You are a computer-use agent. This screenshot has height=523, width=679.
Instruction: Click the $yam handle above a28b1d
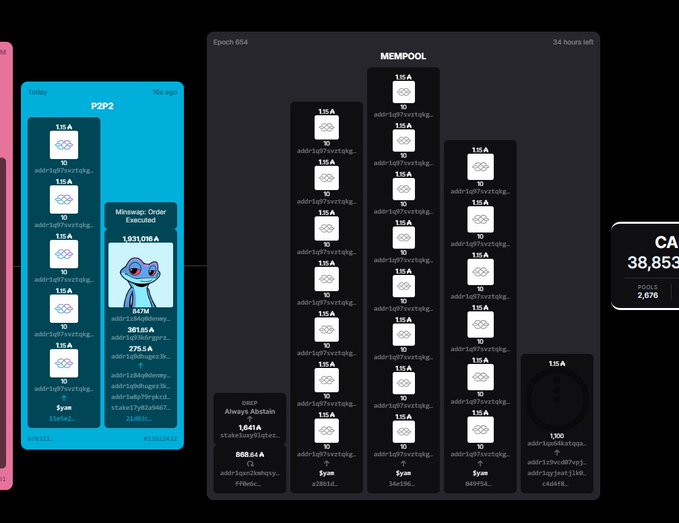[x=327, y=473]
